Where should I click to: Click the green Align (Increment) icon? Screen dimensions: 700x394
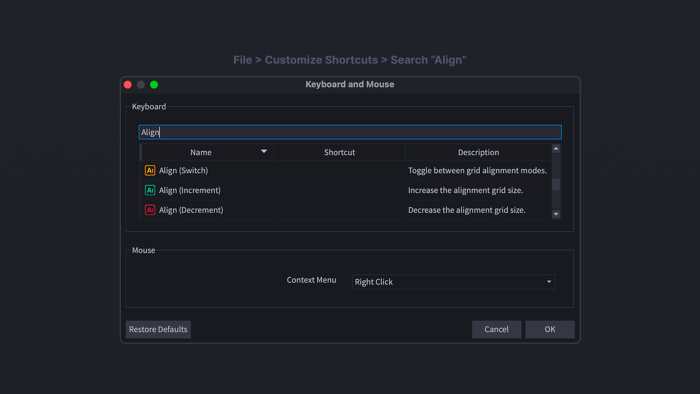[150, 190]
